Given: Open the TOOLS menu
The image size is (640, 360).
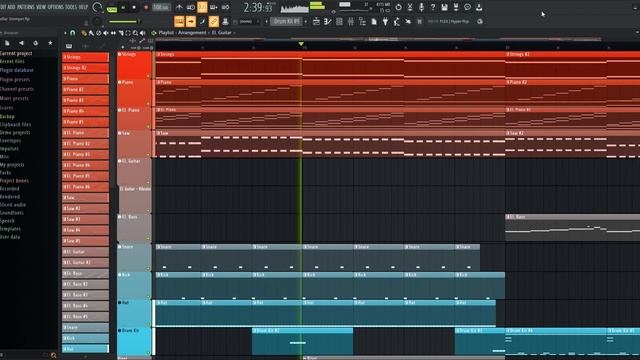Looking at the screenshot, I should point(71,7).
